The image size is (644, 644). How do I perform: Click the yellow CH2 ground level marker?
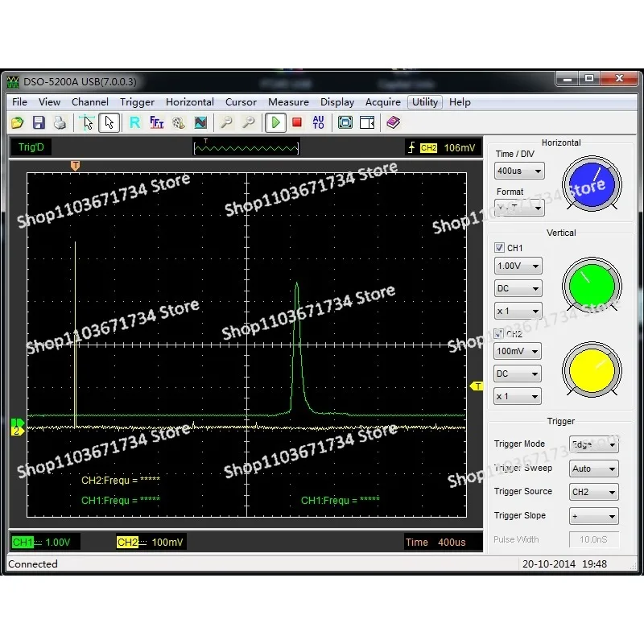(17, 431)
